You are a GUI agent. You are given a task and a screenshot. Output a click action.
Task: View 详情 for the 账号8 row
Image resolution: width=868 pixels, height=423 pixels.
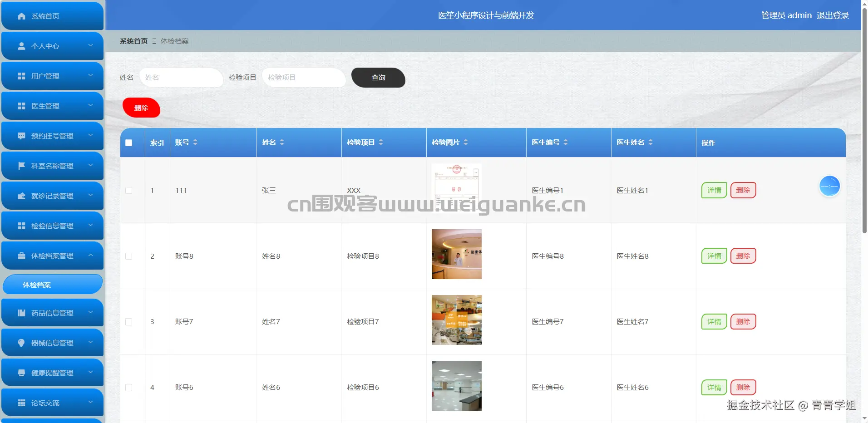click(x=714, y=256)
